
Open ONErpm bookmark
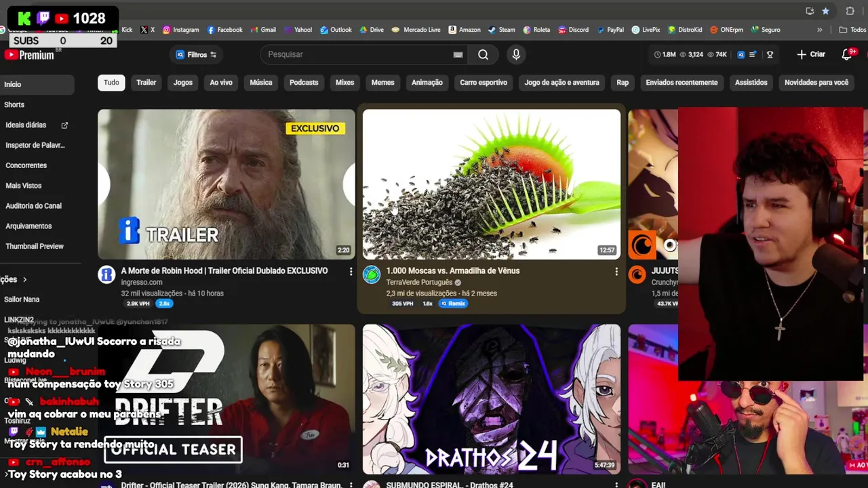point(726,30)
